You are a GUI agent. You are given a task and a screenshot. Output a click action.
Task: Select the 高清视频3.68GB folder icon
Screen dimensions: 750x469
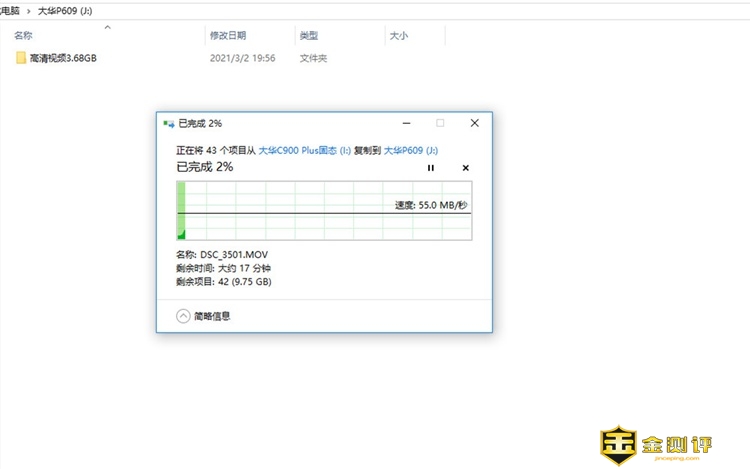pos(21,58)
